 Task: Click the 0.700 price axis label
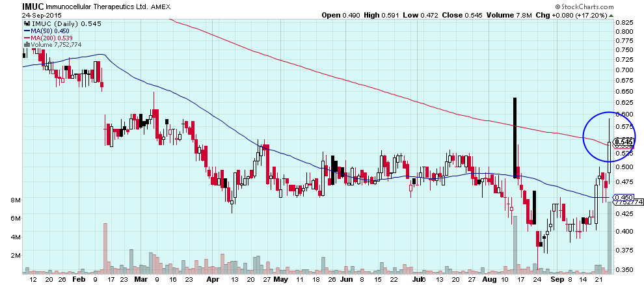pyautogui.click(x=624, y=69)
